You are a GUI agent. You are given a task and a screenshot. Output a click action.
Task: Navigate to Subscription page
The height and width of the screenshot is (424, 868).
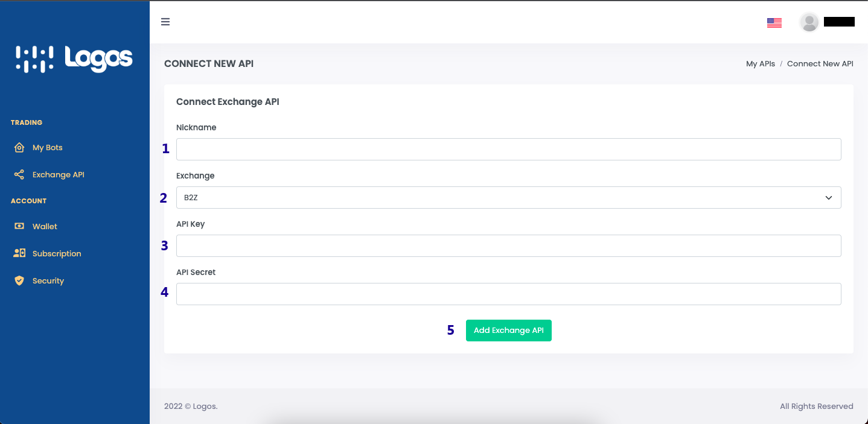pos(57,253)
